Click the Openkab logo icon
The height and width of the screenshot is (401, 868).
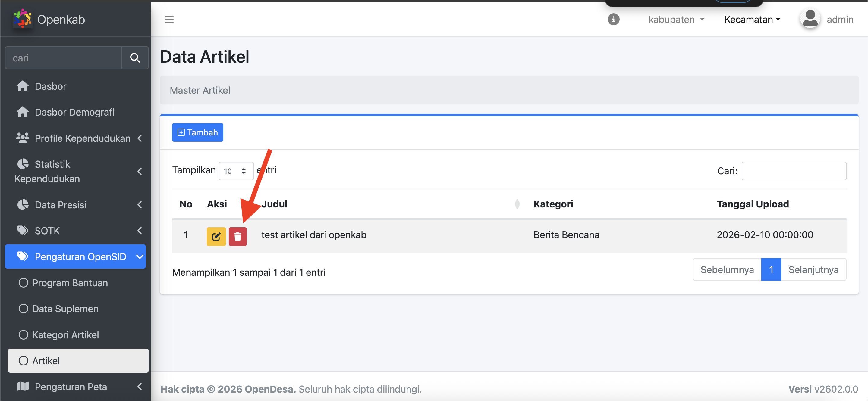22,19
